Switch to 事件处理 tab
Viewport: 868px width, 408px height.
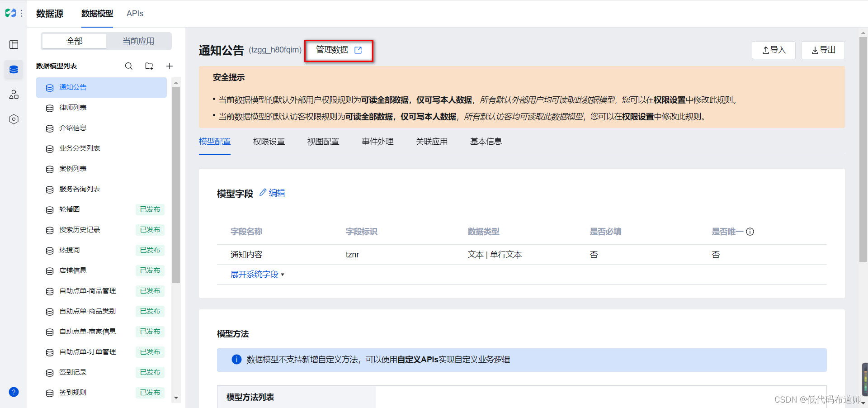tap(377, 142)
